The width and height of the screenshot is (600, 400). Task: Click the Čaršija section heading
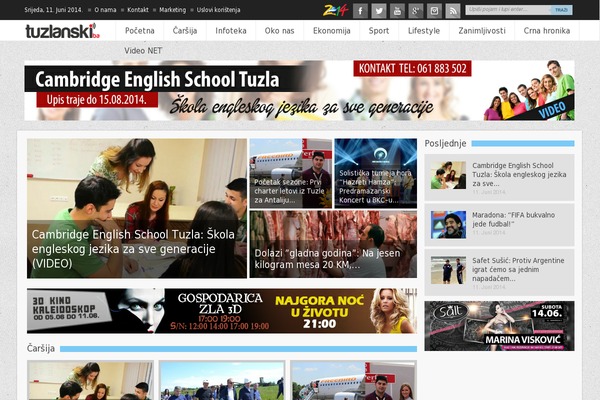coord(41,348)
